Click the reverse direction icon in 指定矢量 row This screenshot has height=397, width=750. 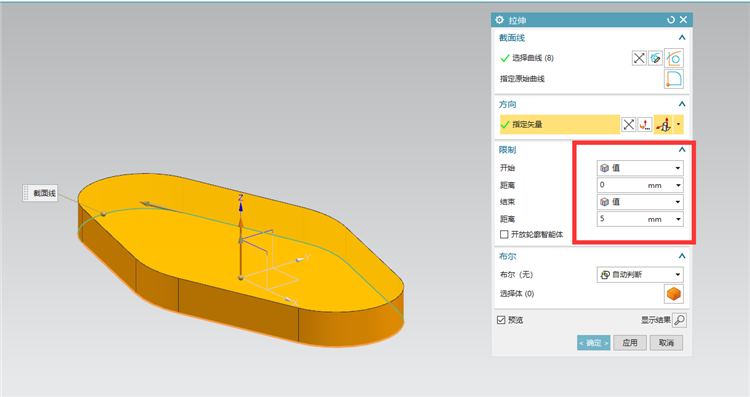[x=629, y=125]
